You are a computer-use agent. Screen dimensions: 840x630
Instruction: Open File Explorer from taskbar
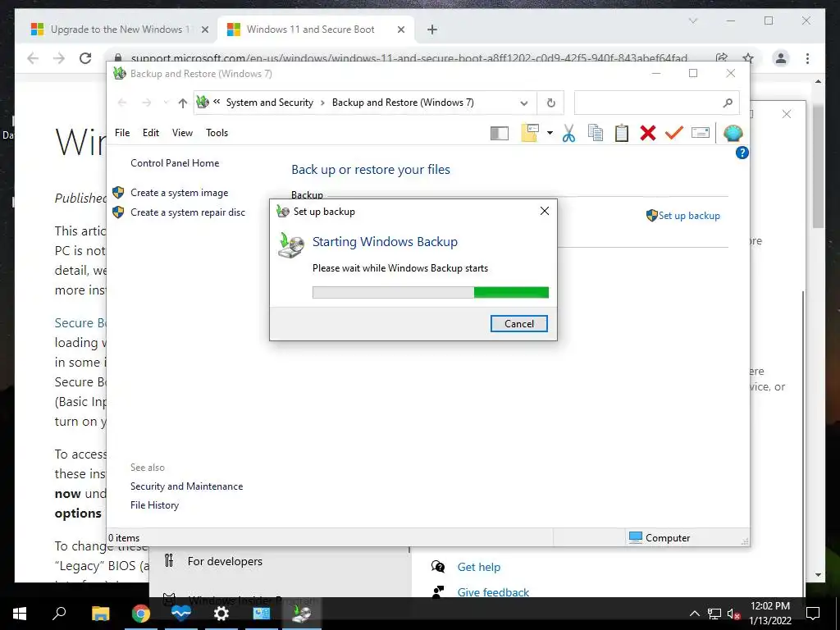click(x=100, y=614)
